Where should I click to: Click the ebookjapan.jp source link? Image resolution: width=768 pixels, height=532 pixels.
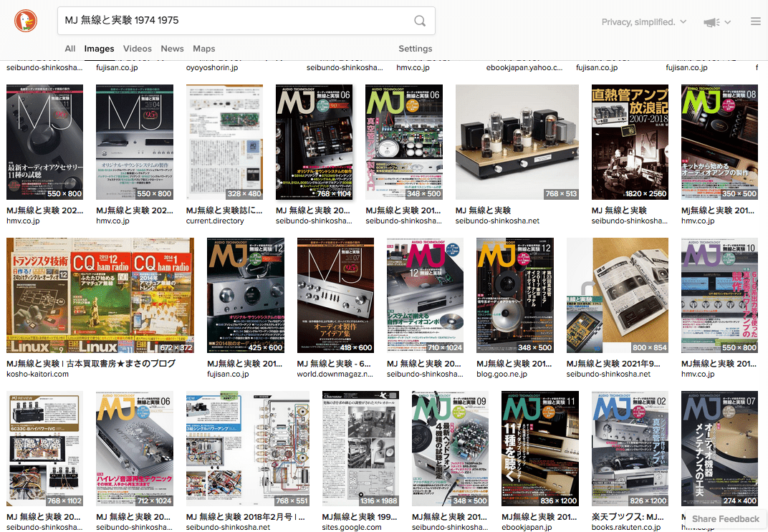coord(527,527)
